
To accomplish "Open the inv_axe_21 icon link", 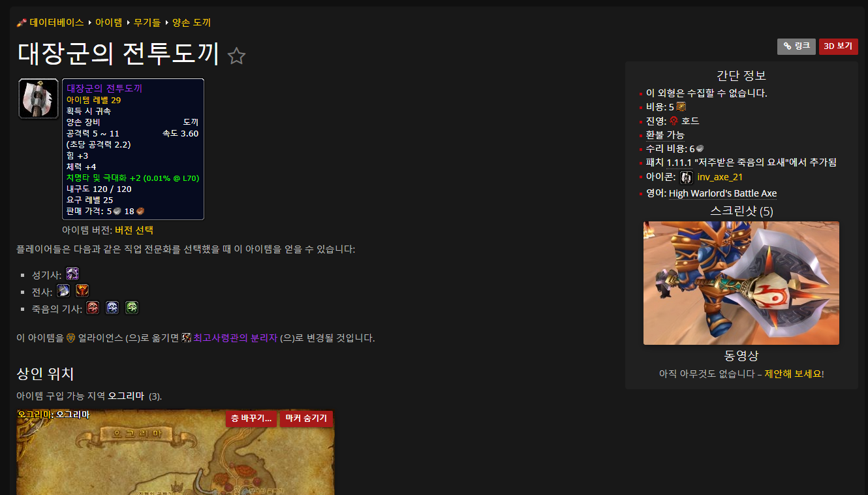I will pos(720,177).
